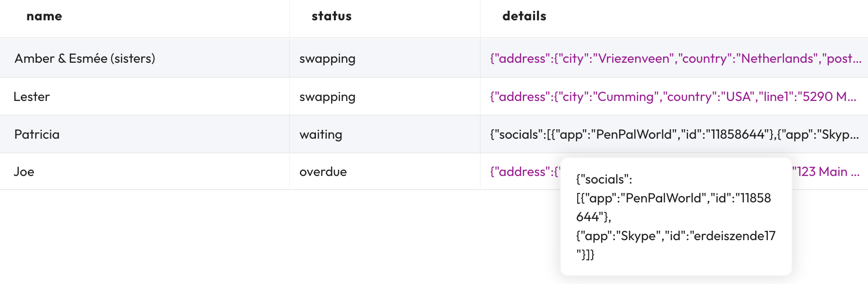
Task: Click the Skype erdeiszende17 line in popup
Action: [675, 236]
